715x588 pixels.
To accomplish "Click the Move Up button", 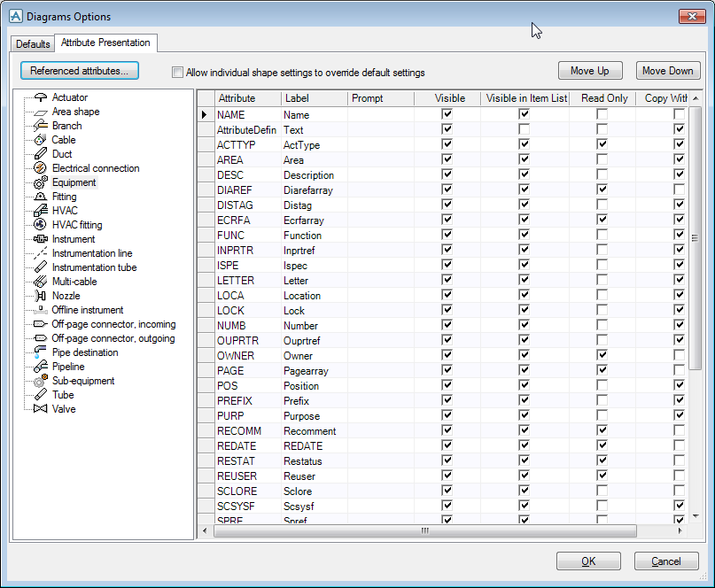I will (589, 71).
